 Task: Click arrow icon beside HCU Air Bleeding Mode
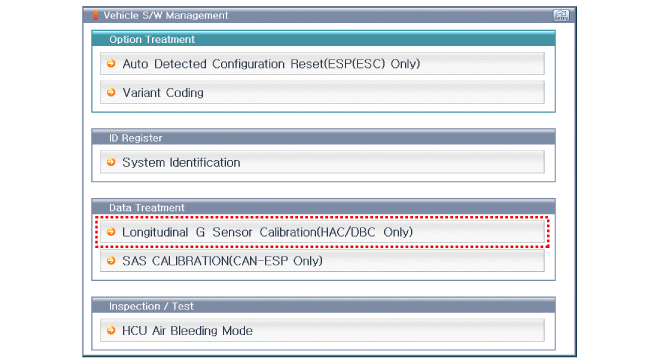pyautogui.click(x=111, y=330)
